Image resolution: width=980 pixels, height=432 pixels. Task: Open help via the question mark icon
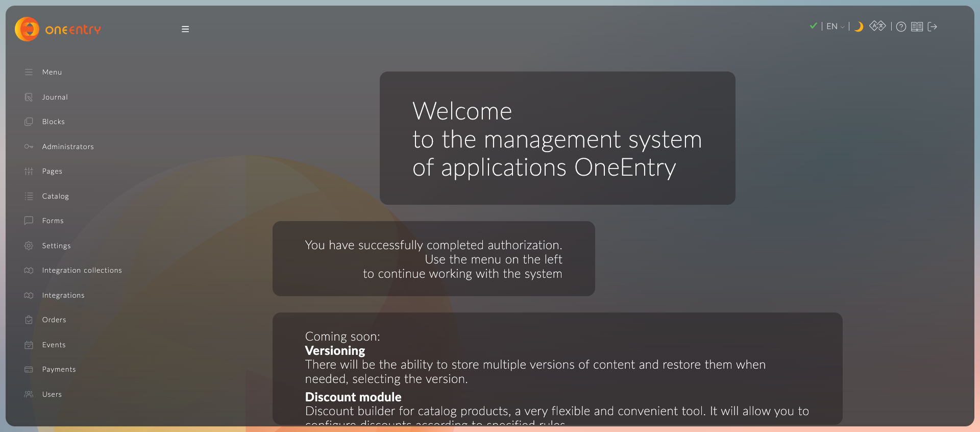point(901,27)
